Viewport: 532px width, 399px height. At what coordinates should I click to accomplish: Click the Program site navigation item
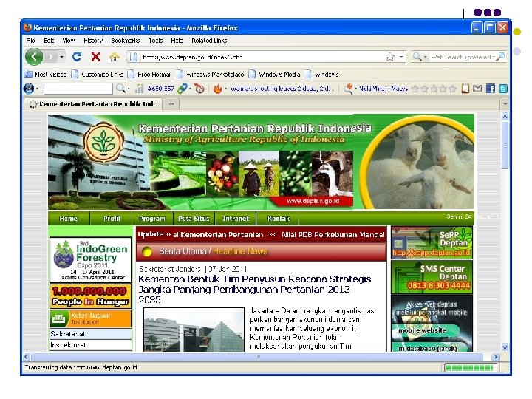click(x=152, y=219)
